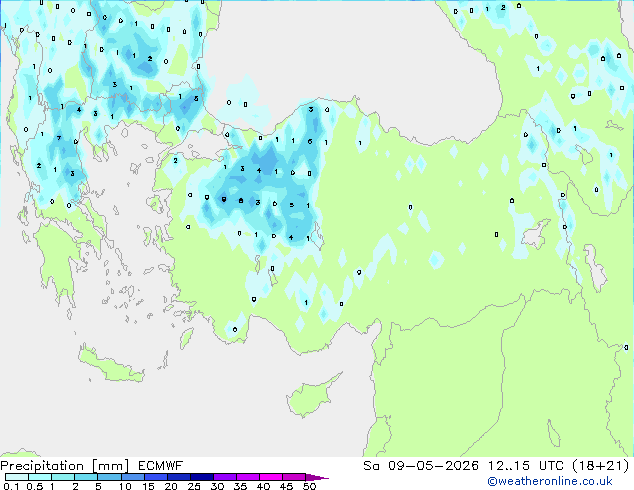Click the "25" legend value
This screenshot has height=490, width=634.
[x=194, y=486]
